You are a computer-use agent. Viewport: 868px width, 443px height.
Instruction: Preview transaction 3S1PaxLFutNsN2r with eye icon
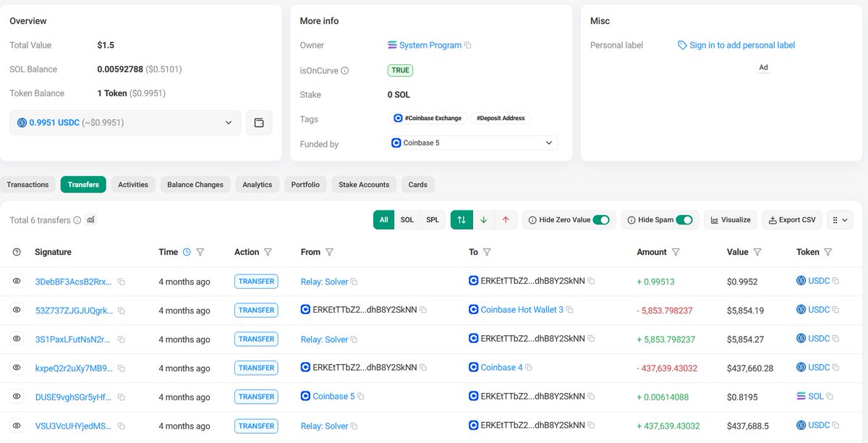[x=17, y=339]
